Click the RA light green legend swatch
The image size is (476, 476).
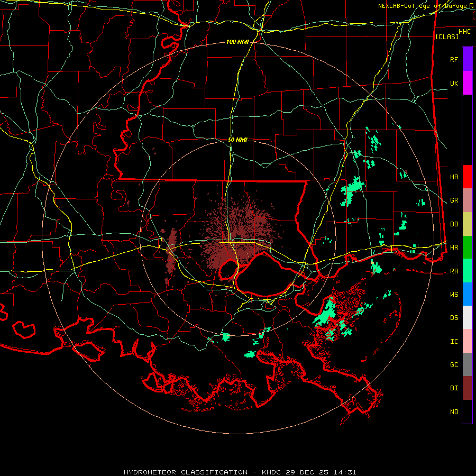(467, 271)
